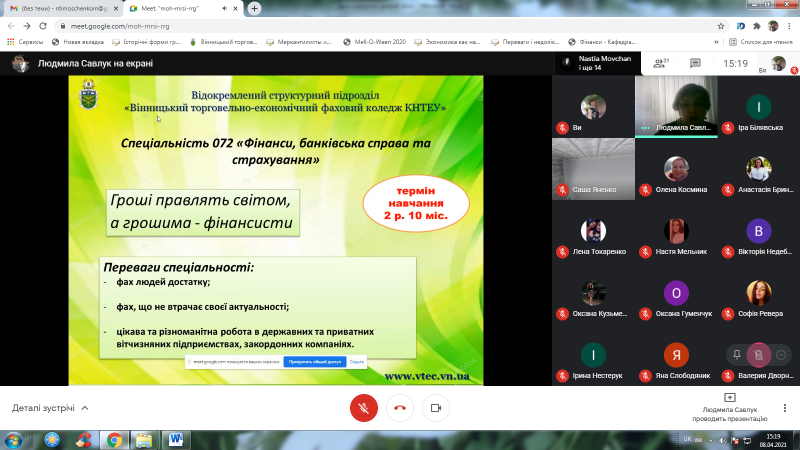Open Microsoft Word from the taskbar
Viewport: 800px width, 450px height.
pyautogui.click(x=176, y=440)
